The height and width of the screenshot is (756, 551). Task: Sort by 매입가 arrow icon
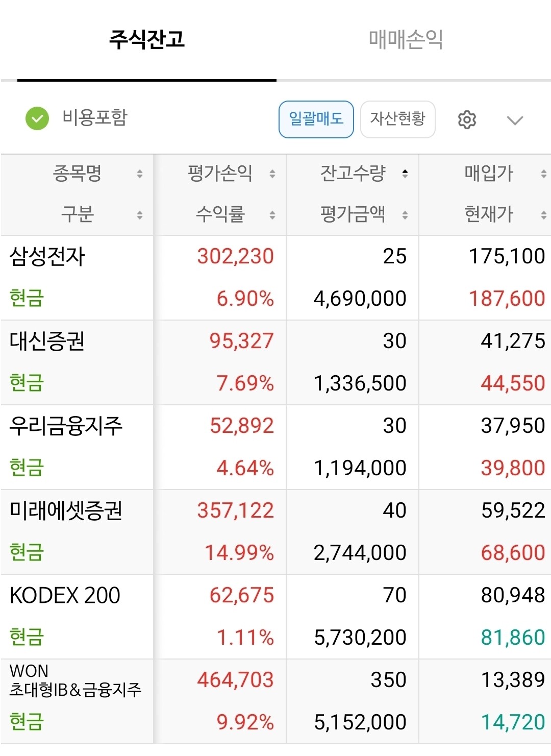point(544,174)
